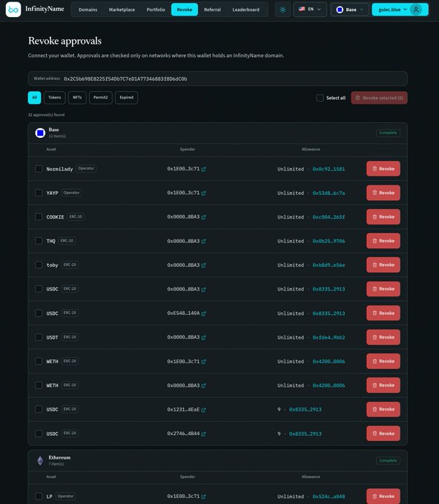439x504 pixels.
Task: Filter approvals by Tokens
Action: coord(55,97)
